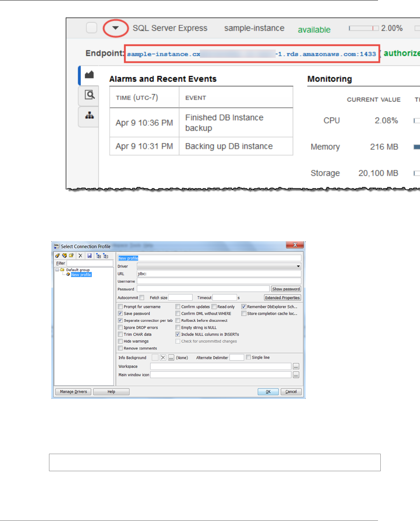Viewport: 420px width, 521px height.
Task: Toggle Separate connection per tab
Action: [121, 321]
